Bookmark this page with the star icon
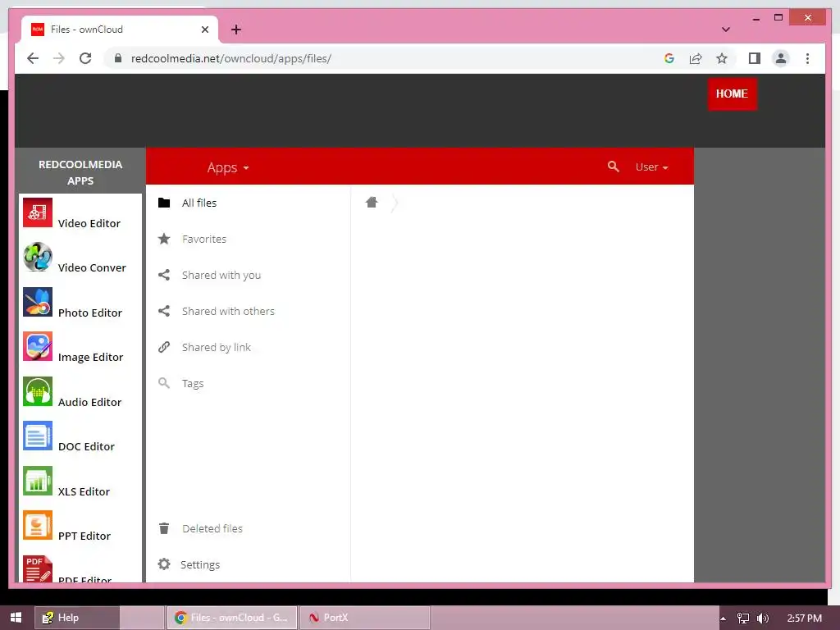 pyautogui.click(x=722, y=58)
